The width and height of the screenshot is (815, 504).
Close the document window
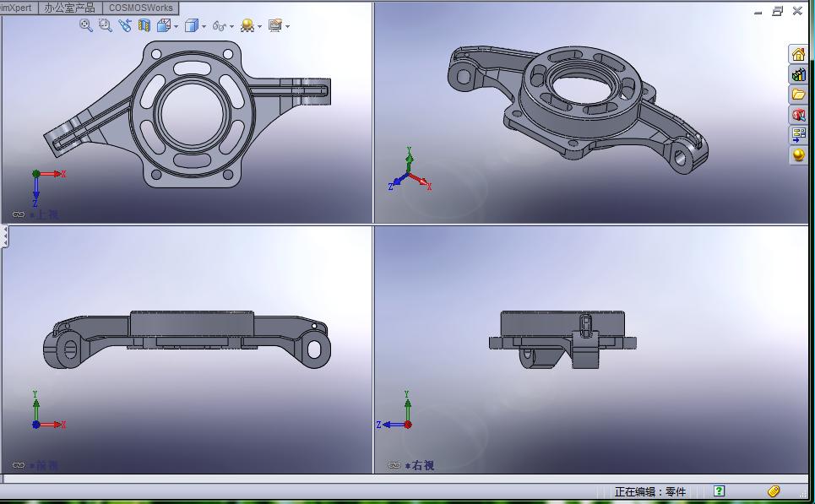tap(797, 11)
